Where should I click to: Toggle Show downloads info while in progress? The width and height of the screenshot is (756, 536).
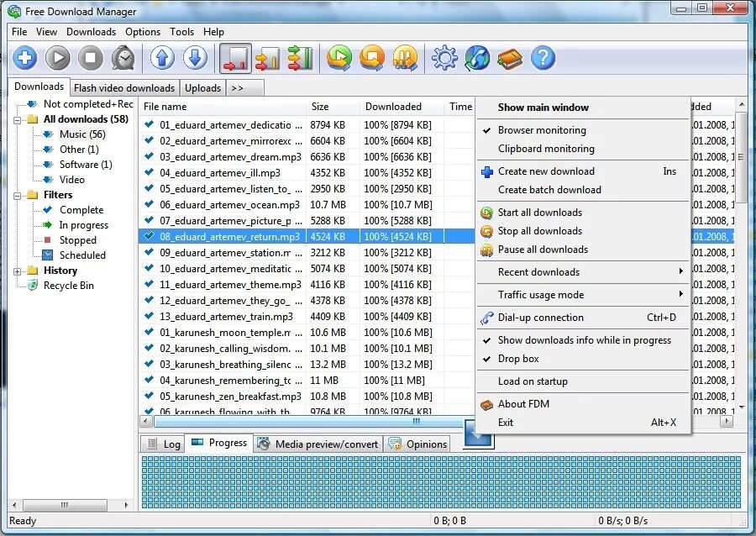tap(584, 340)
